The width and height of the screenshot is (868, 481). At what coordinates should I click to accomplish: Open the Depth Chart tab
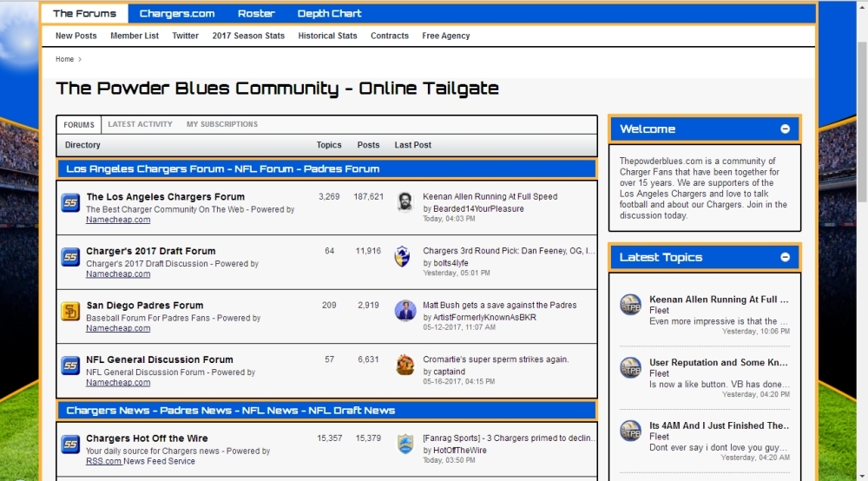329,13
